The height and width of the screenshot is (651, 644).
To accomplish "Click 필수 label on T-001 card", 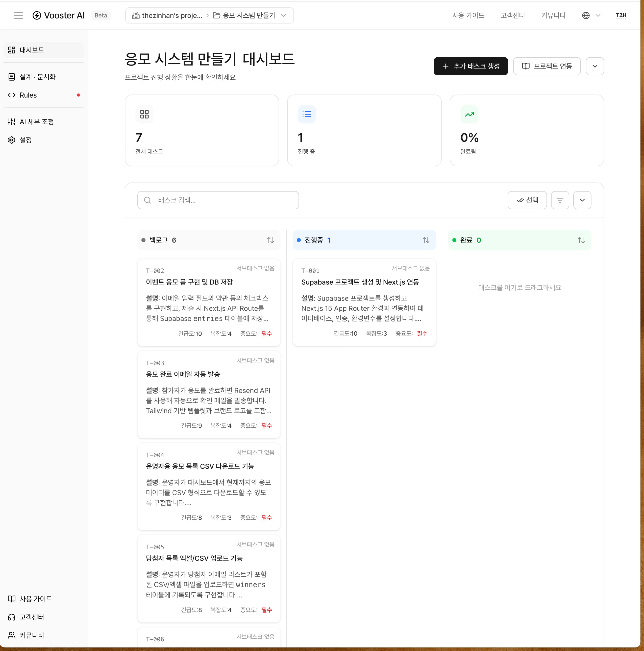I will (422, 333).
